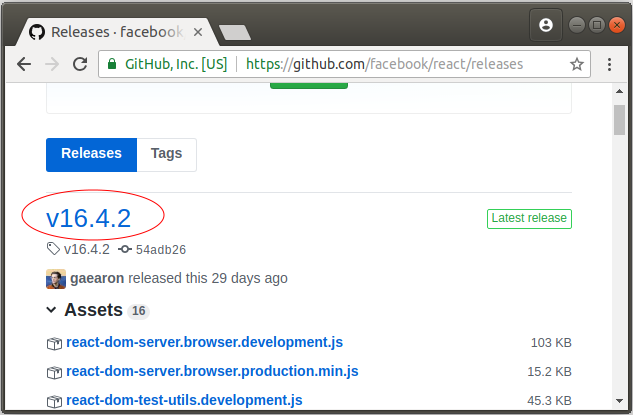Image resolution: width=633 pixels, height=415 pixels.
Task: Go back using browser back arrow
Action: tap(24, 64)
